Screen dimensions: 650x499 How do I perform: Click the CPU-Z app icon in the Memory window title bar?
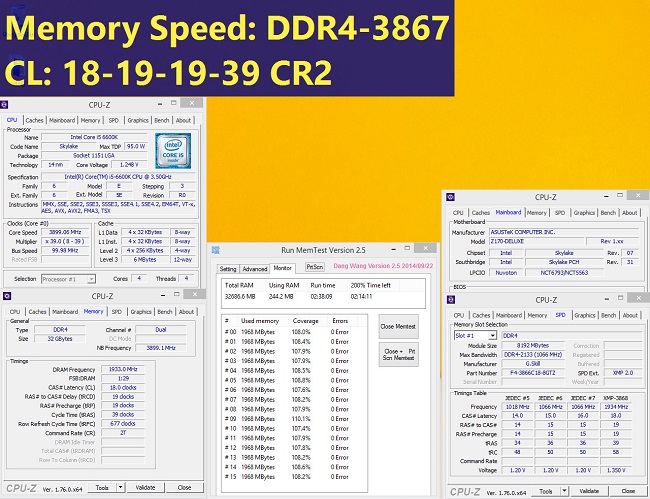pyautogui.click(x=7, y=296)
